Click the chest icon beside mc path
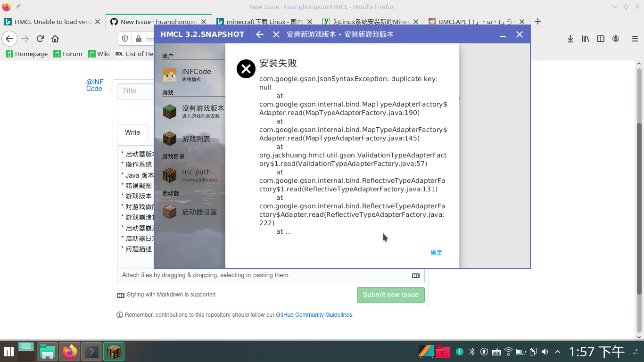 click(170, 175)
